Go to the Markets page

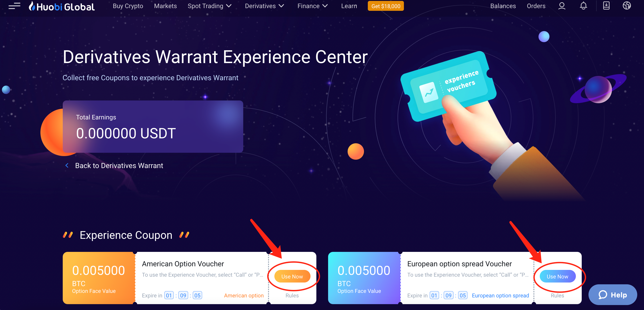pos(165,6)
